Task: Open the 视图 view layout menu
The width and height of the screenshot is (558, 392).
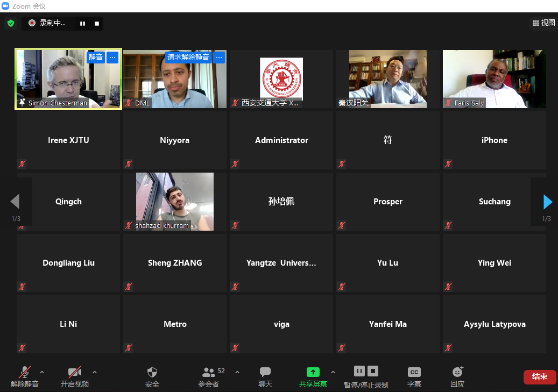Action: click(x=543, y=23)
